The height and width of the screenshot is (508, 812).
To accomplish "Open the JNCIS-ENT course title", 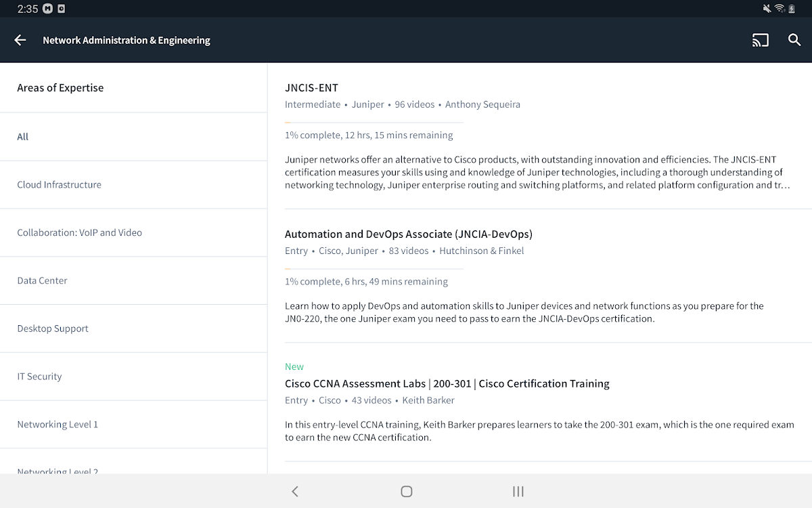I will (311, 87).
